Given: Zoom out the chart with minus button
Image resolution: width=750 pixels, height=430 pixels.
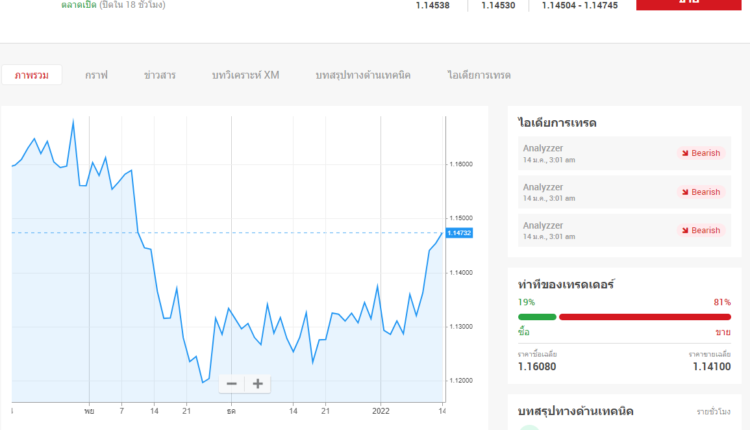Looking at the screenshot, I should pyautogui.click(x=232, y=383).
